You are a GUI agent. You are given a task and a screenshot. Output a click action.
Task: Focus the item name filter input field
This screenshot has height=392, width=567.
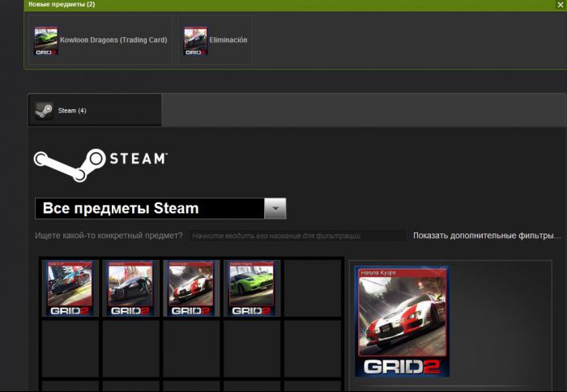click(x=297, y=236)
